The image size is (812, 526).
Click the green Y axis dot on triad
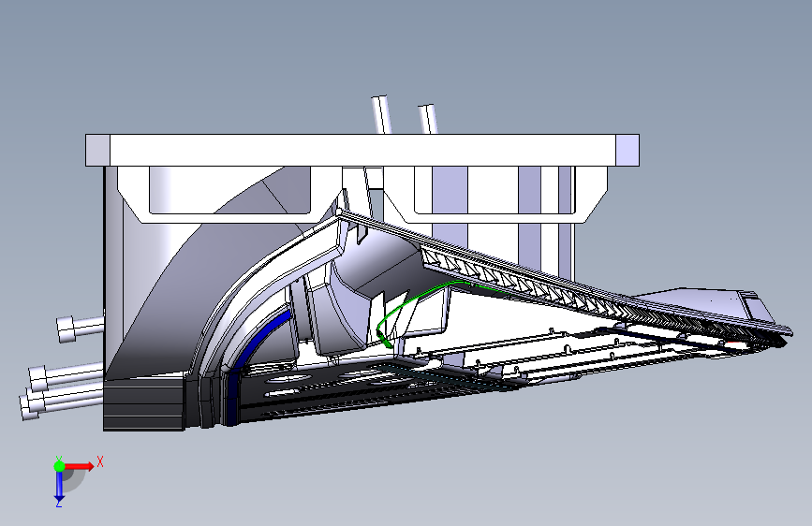pyautogui.click(x=59, y=466)
